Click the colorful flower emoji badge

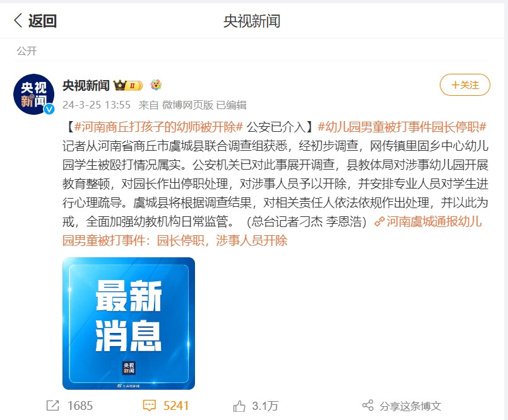point(156,85)
